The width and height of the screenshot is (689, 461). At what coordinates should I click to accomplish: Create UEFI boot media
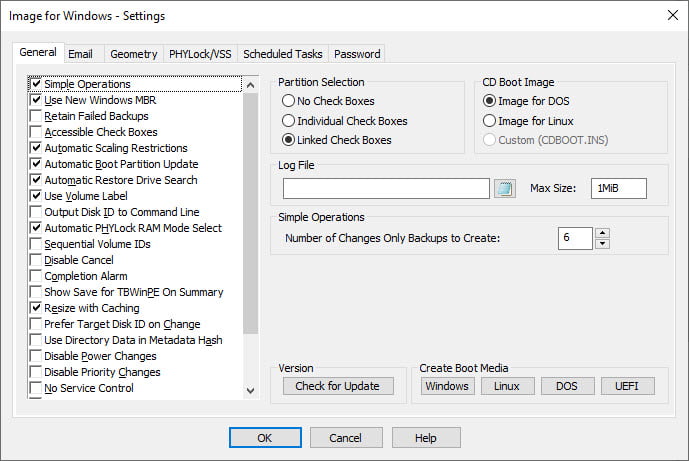(x=627, y=386)
